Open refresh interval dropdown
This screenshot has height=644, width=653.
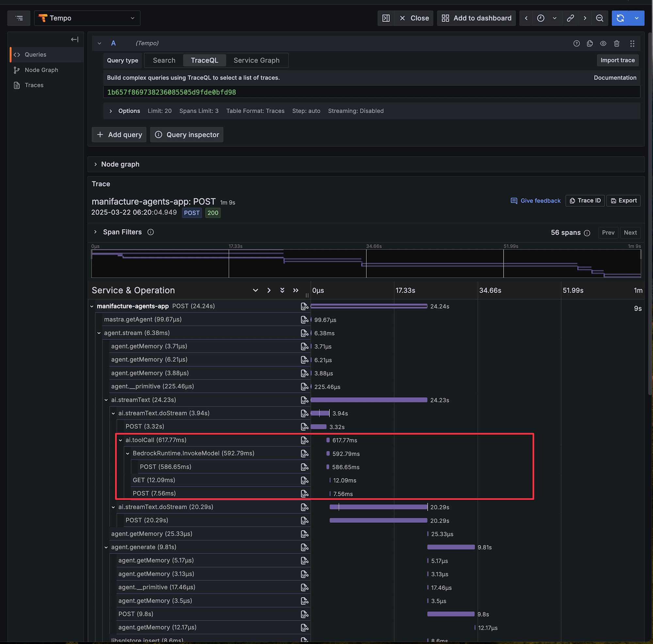(637, 18)
